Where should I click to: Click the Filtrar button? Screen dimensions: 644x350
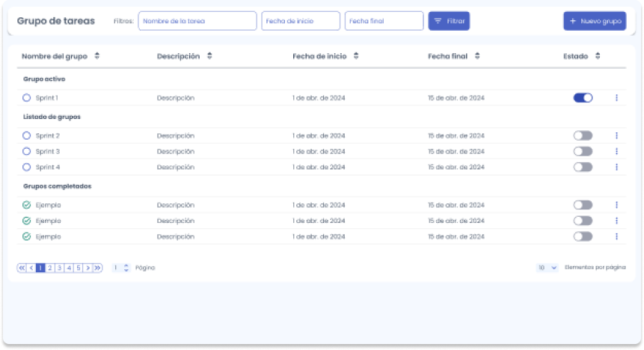449,21
